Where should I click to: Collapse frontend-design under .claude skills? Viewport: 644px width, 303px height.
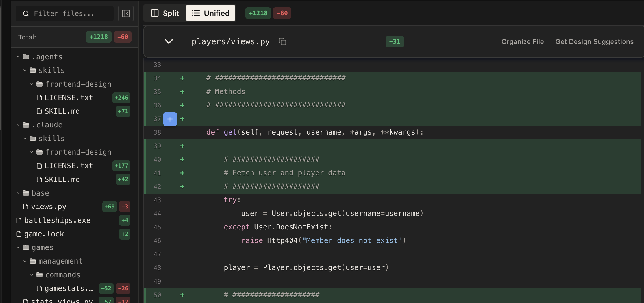(31, 152)
